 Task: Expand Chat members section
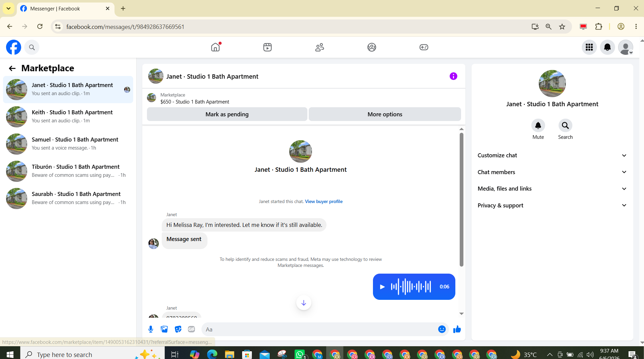(x=552, y=172)
